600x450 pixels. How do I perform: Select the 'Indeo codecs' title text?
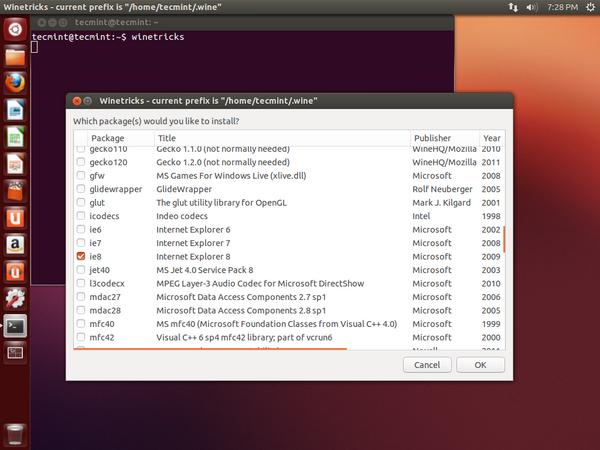click(182, 216)
